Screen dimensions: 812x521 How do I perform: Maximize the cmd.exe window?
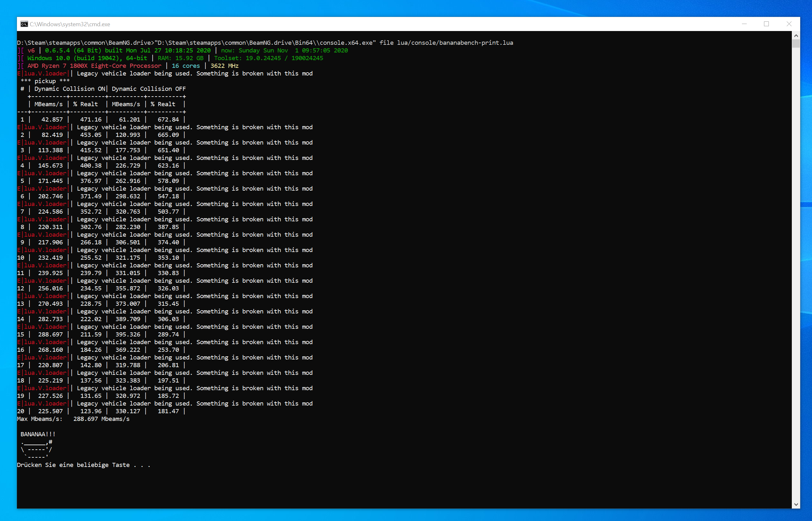pos(766,24)
